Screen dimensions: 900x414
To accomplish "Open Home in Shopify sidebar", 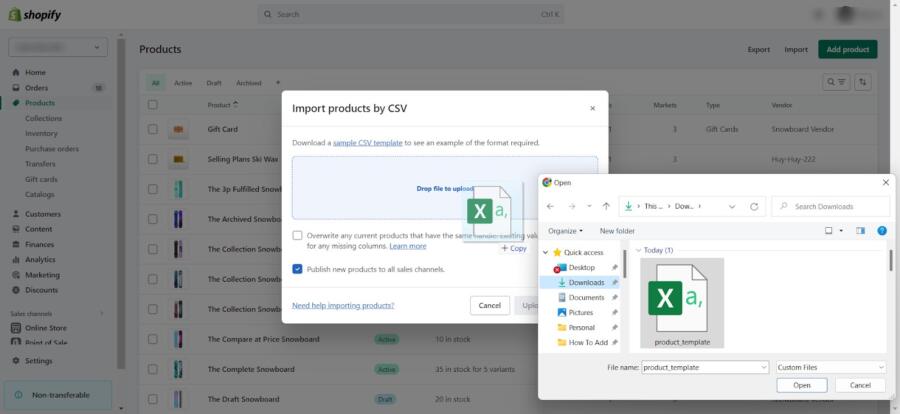I will [x=35, y=72].
